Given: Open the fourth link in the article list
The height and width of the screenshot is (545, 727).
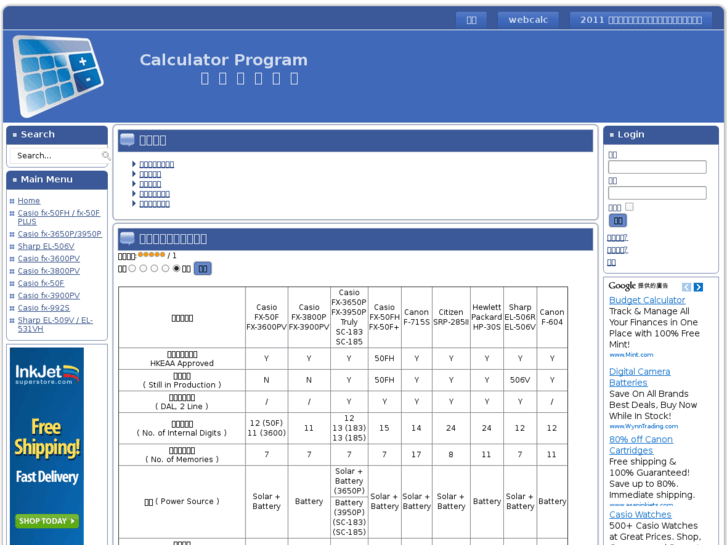Looking at the screenshot, I should pos(154,194).
